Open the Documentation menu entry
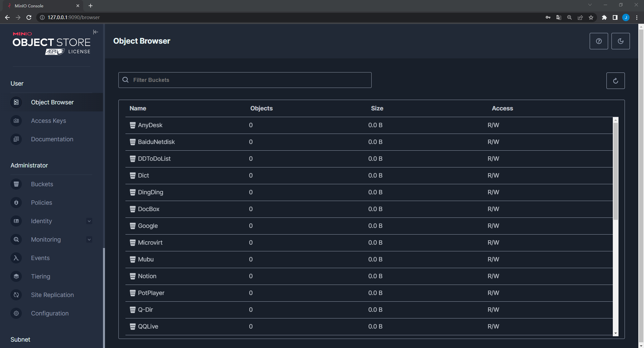This screenshot has width=644, height=348. tap(52, 139)
